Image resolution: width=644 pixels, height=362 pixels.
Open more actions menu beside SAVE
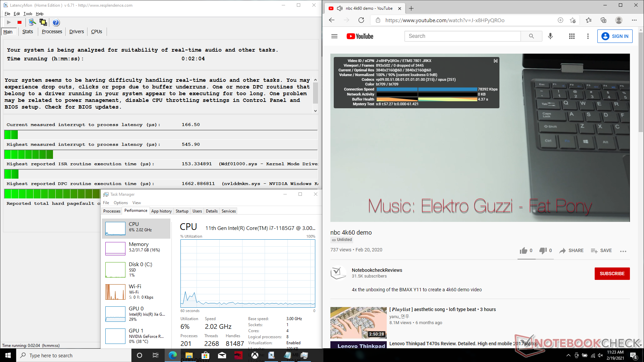(x=623, y=251)
